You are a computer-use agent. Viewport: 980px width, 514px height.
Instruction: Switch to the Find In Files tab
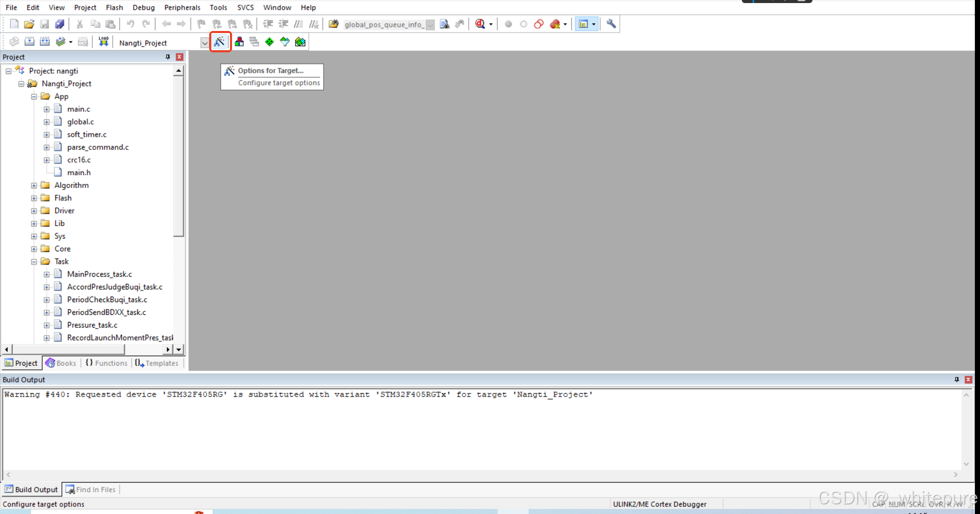coord(91,490)
